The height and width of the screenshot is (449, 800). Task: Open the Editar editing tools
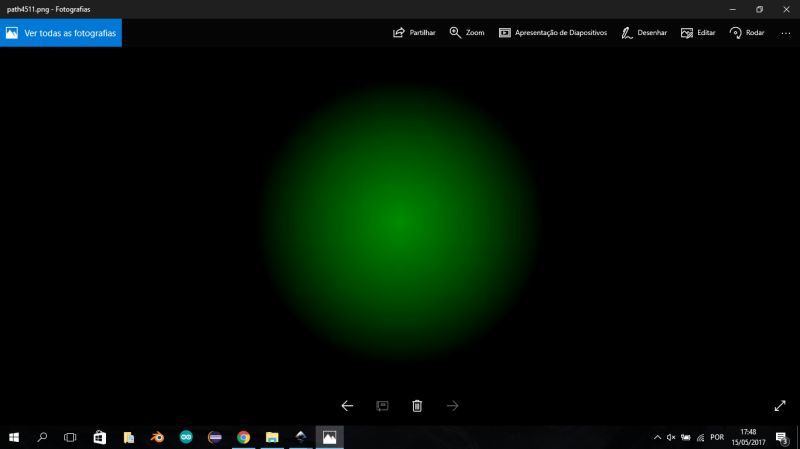tap(698, 33)
